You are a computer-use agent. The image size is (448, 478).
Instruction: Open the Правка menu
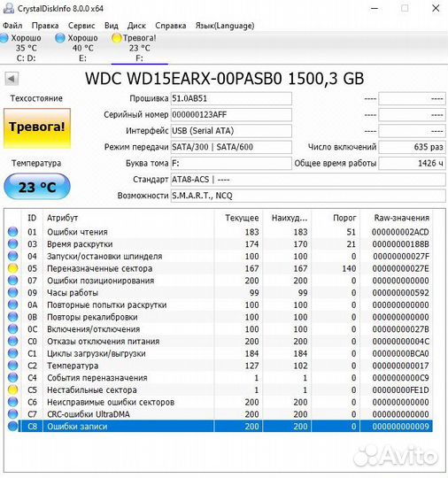click(45, 26)
